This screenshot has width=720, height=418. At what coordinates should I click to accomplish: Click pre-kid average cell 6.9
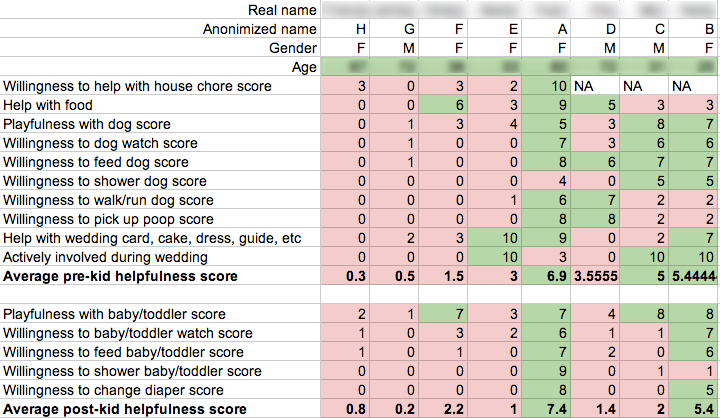coord(546,276)
